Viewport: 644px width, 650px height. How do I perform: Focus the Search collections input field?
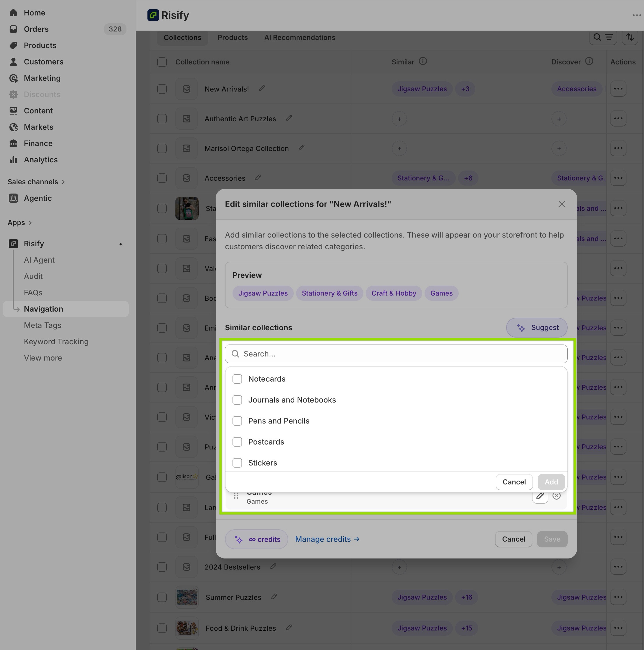pos(396,354)
